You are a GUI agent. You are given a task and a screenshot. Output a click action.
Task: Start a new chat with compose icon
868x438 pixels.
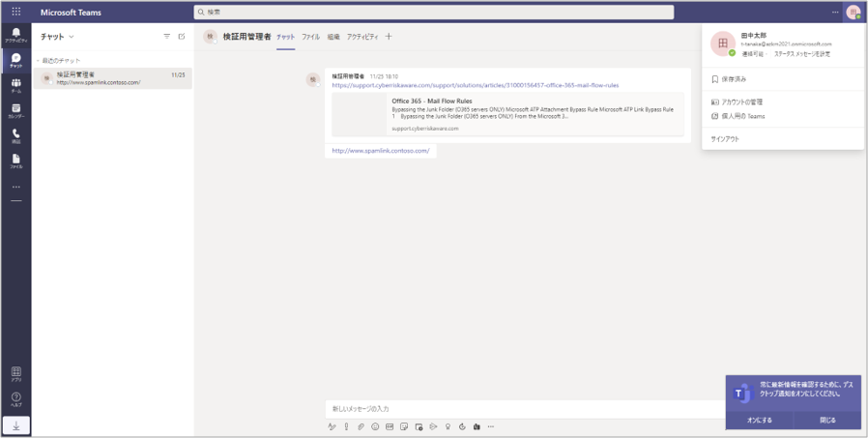[182, 37]
